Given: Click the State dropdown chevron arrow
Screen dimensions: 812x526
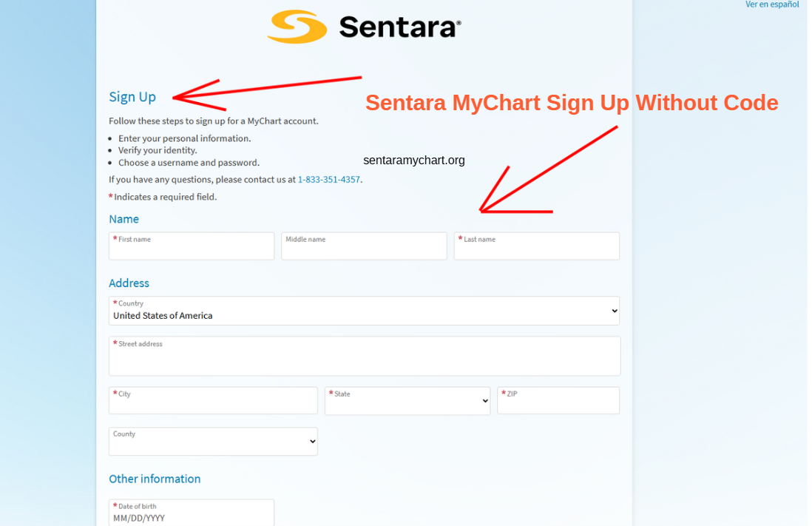Looking at the screenshot, I should point(484,400).
